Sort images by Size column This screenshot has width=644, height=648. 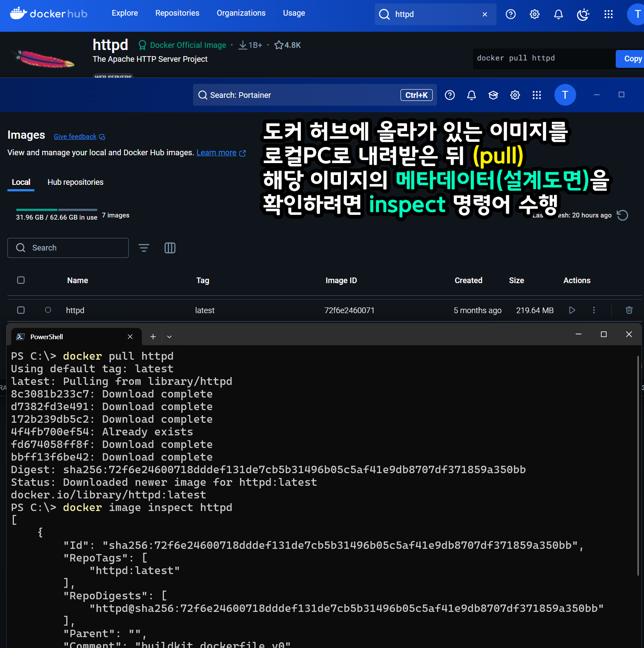[x=517, y=281]
